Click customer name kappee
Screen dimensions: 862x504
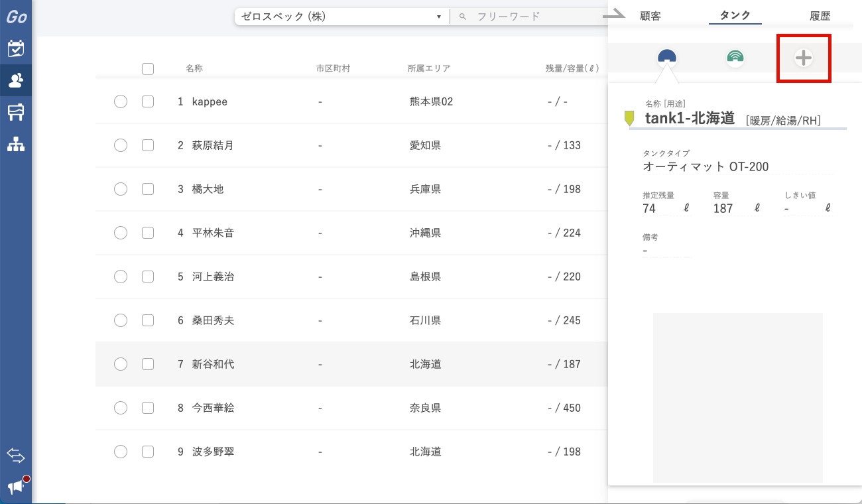[210, 102]
